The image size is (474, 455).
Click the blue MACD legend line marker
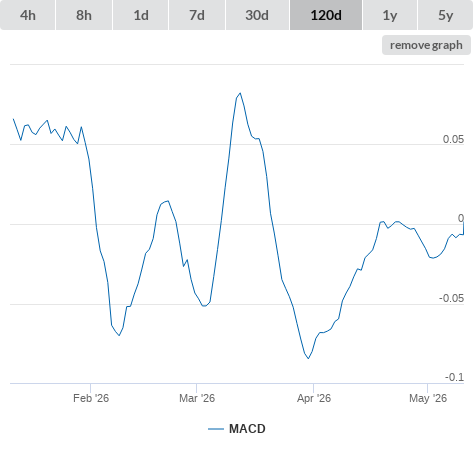tap(216, 429)
